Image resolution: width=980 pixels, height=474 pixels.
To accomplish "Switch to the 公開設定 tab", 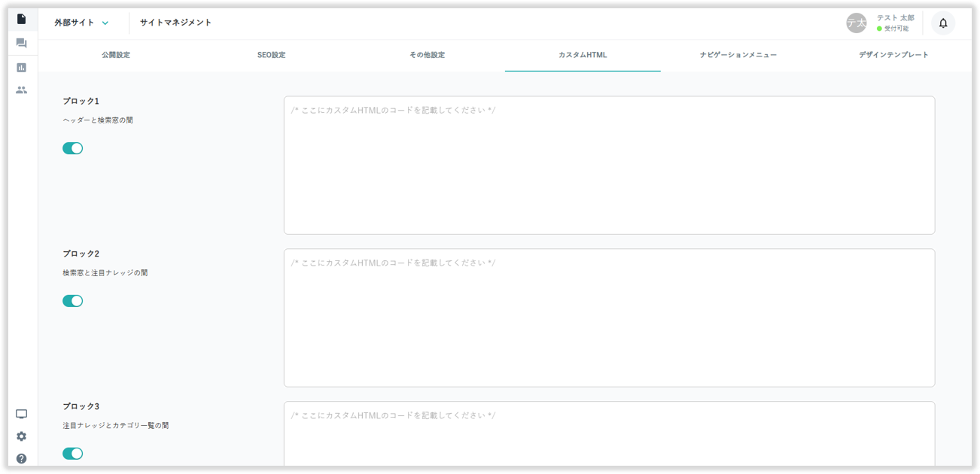I will [x=116, y=55].
